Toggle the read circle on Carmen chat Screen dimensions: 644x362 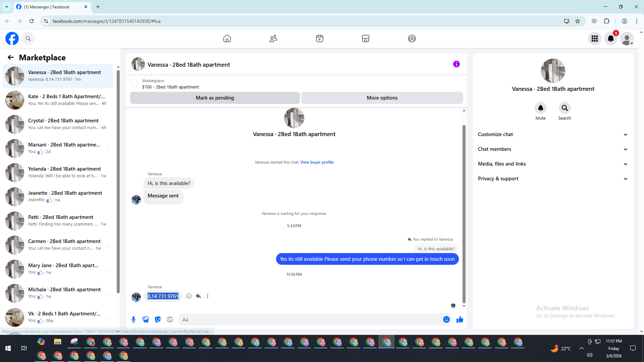click(108, 245)
